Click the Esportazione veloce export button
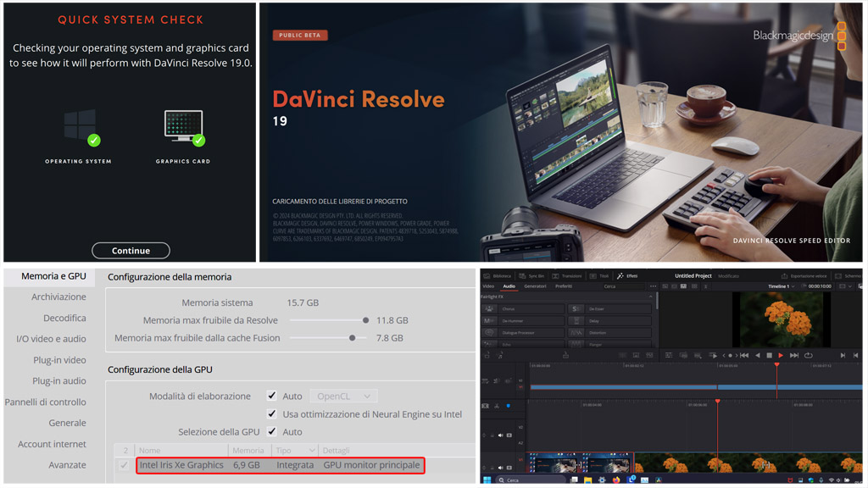This screenshot has height=488, width=868. pos(804,275)
